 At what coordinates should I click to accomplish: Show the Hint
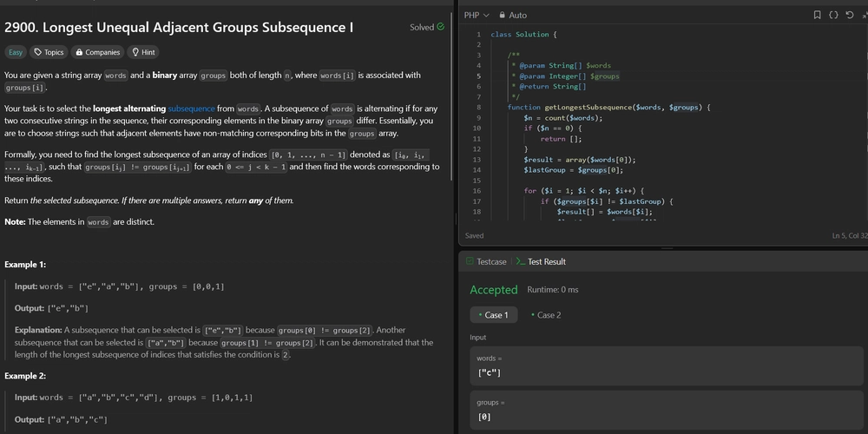(143, 52)
